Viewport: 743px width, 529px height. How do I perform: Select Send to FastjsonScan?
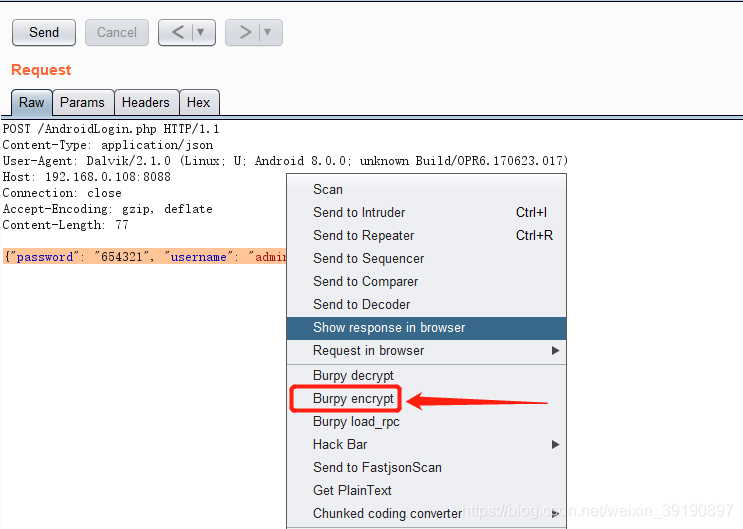426,467
